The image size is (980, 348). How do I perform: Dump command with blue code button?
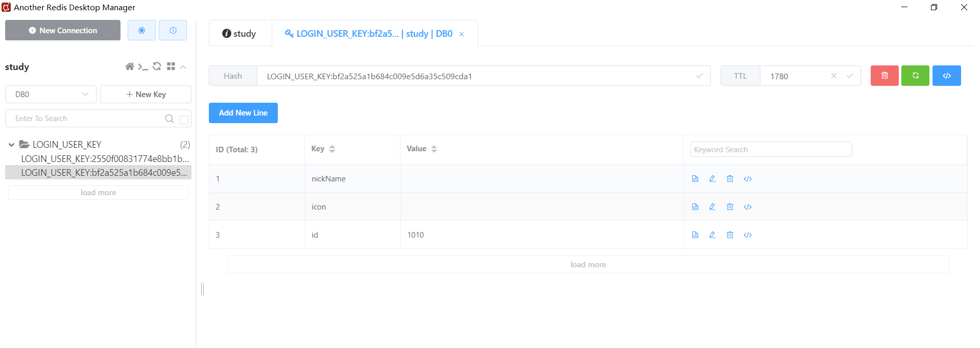(x=946, y=76)
